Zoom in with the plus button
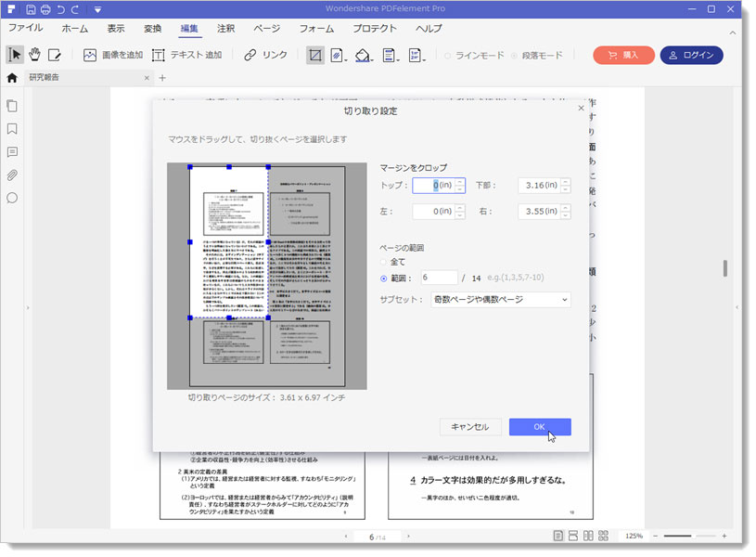Viewport: 756px width, 557px height. point(724,536)
